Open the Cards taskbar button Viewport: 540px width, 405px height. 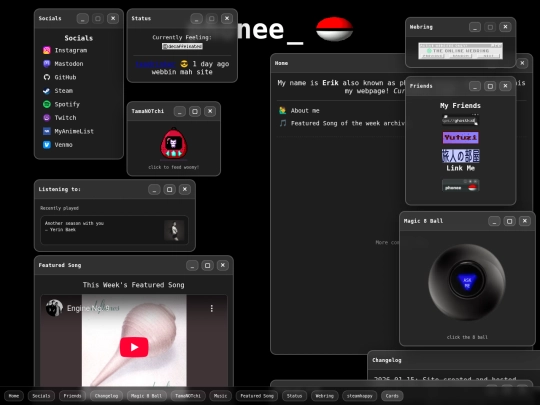point(392,396)
